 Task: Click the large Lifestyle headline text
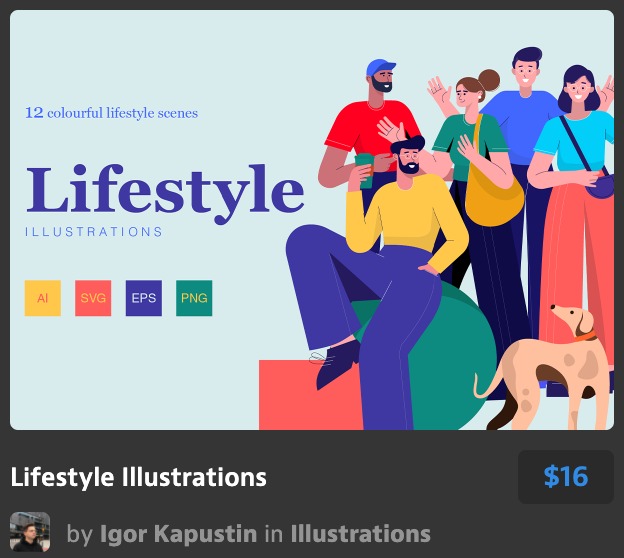(165, 191)
